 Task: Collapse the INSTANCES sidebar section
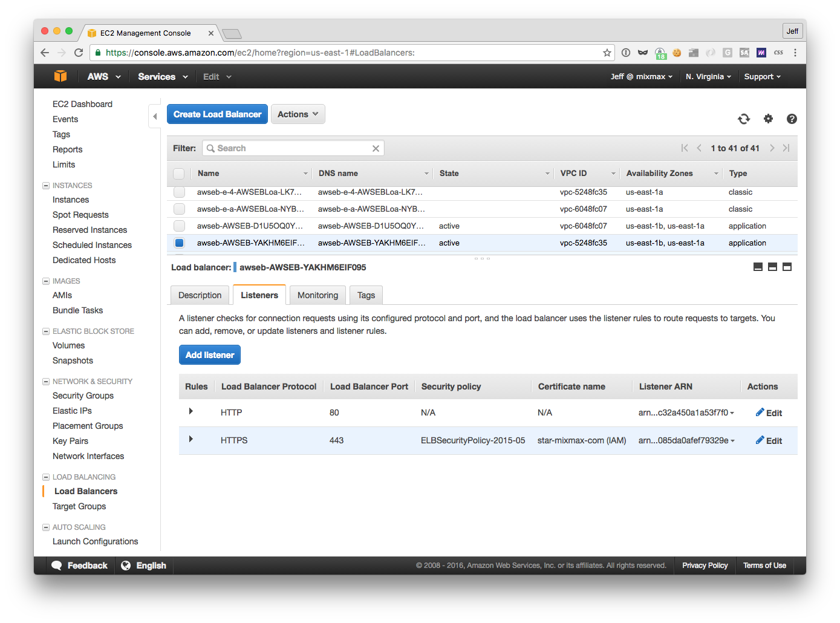tap(46, 186)
